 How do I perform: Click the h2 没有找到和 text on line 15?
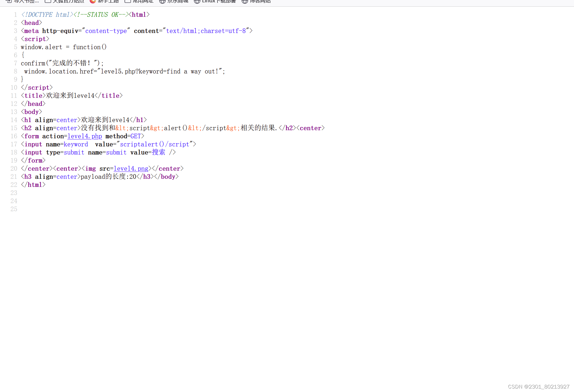(98, 128)
